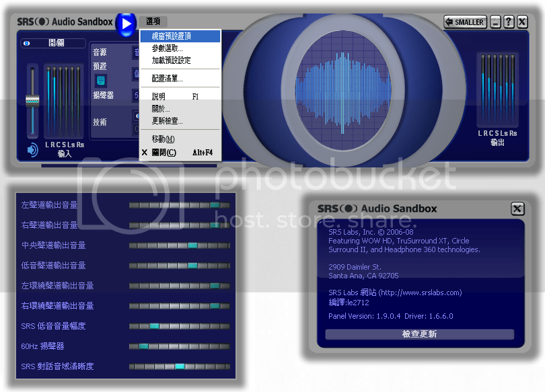Click the preset save icon under 預置

pyautogui.click(x=101, y=81)
